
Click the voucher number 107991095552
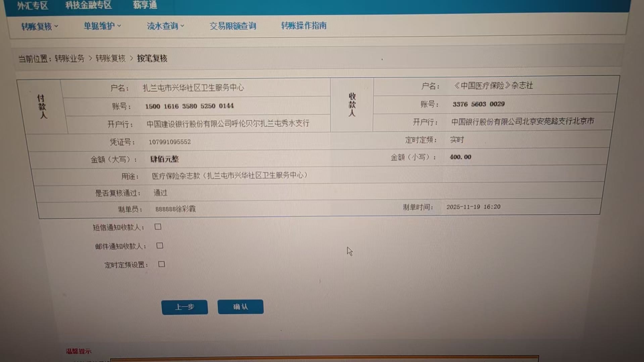[169, 142]
